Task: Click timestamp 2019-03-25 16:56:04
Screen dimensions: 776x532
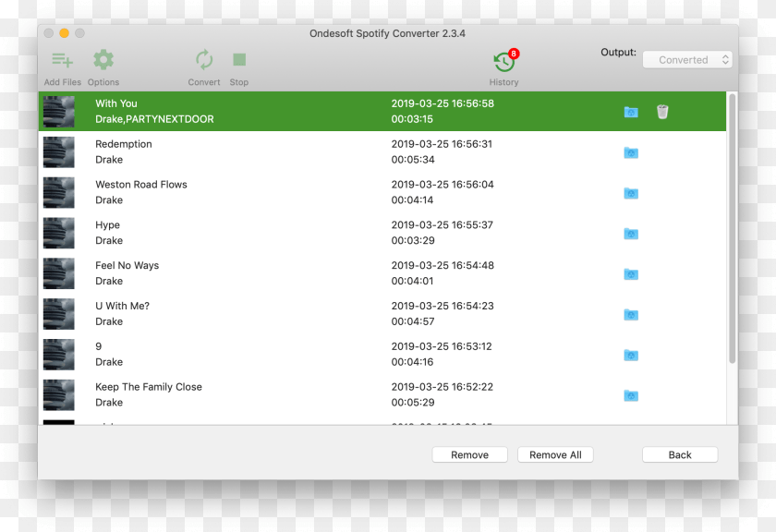Action: point(443,185)
